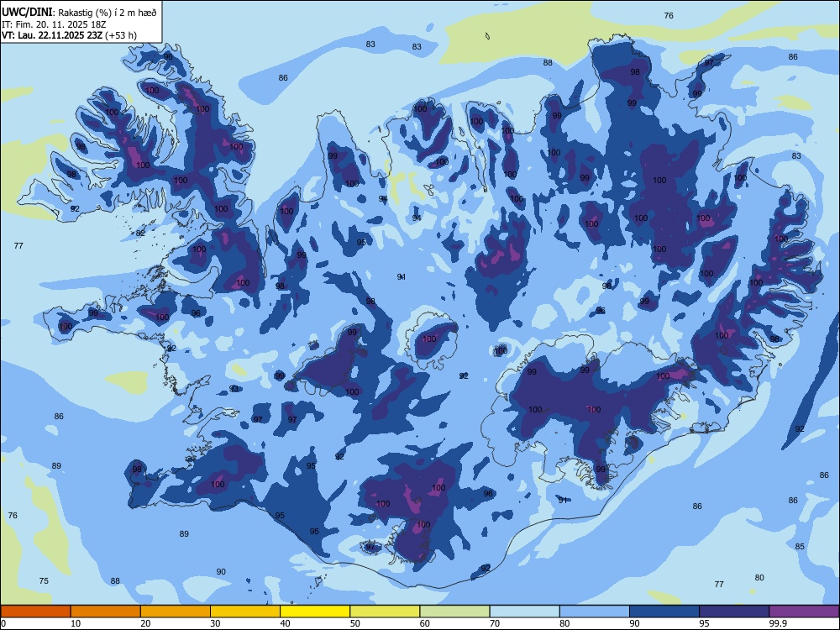Click the '85' humidity value over the sea
This screenshot has height=630, width=840.
(x=800, y=547)
